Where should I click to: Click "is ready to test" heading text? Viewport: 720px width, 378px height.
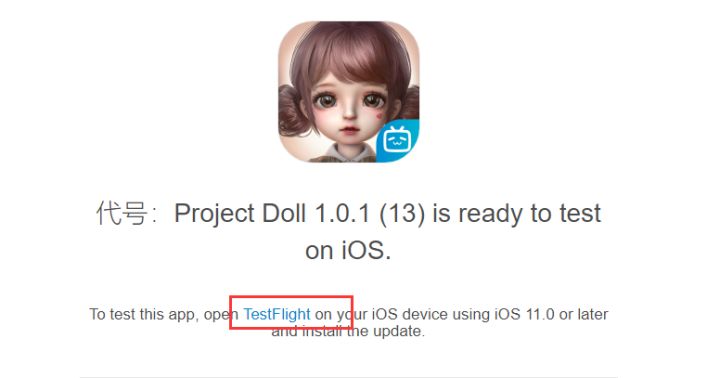click(517, 213)
